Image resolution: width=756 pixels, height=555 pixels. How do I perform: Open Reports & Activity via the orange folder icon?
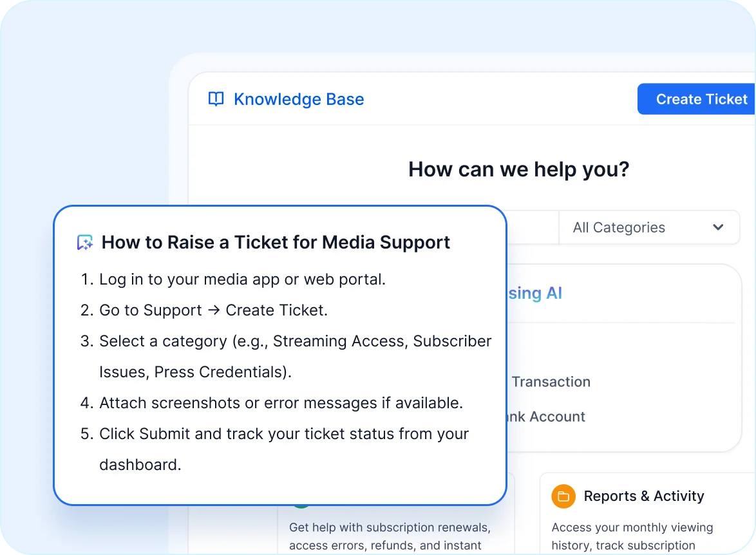click(563, 496)
